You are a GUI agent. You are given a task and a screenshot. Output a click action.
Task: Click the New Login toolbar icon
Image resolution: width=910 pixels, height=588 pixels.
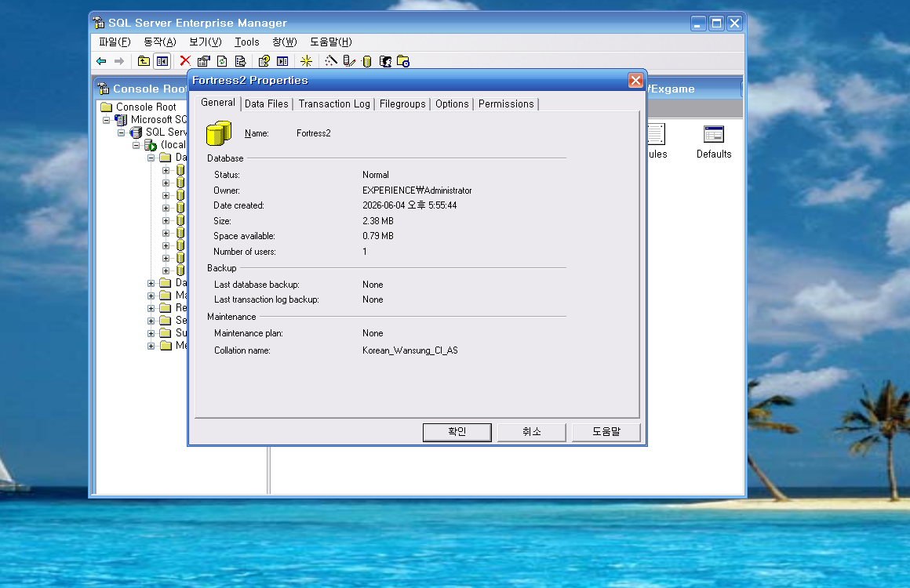[x=385, y=61]
